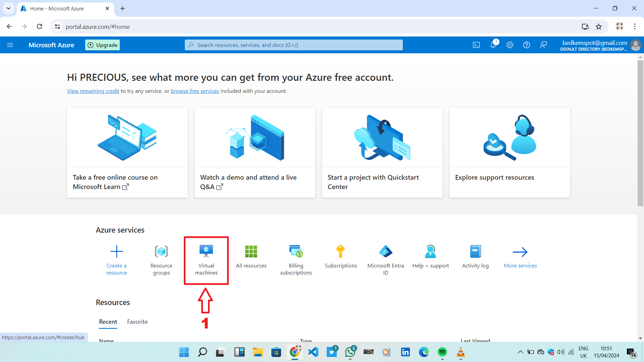Launch Cloud Shell from top bar

[476, 45]
